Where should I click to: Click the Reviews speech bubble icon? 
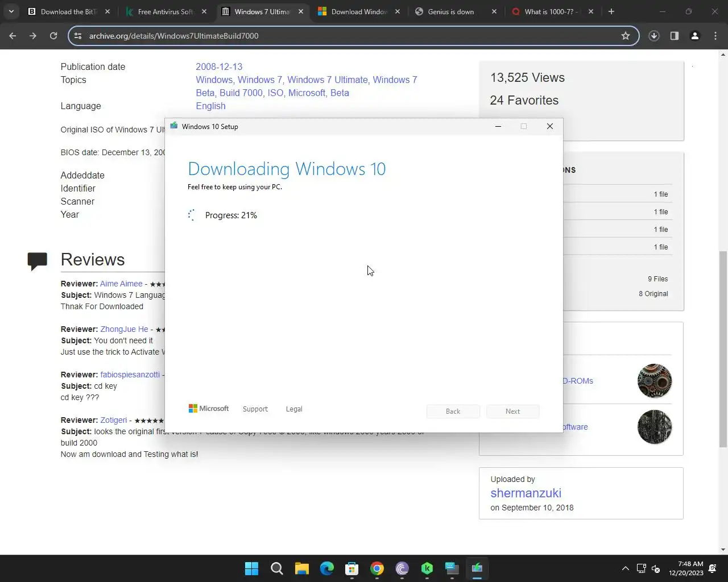point(38,261)
